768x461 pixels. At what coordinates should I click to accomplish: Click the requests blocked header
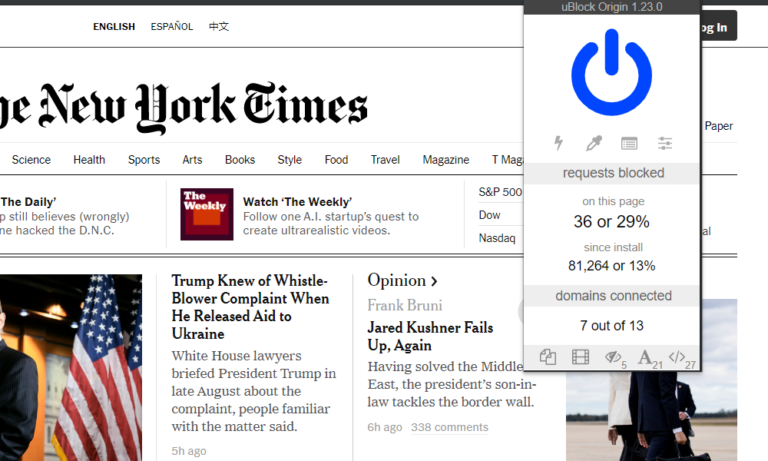(612, 173)
